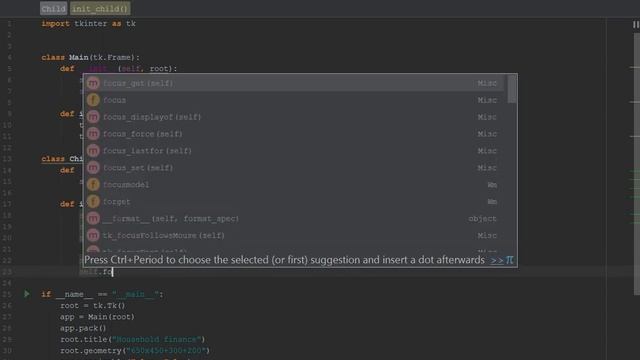
Task: Click the method icon beside focus_set(self)
Action: 93,168
